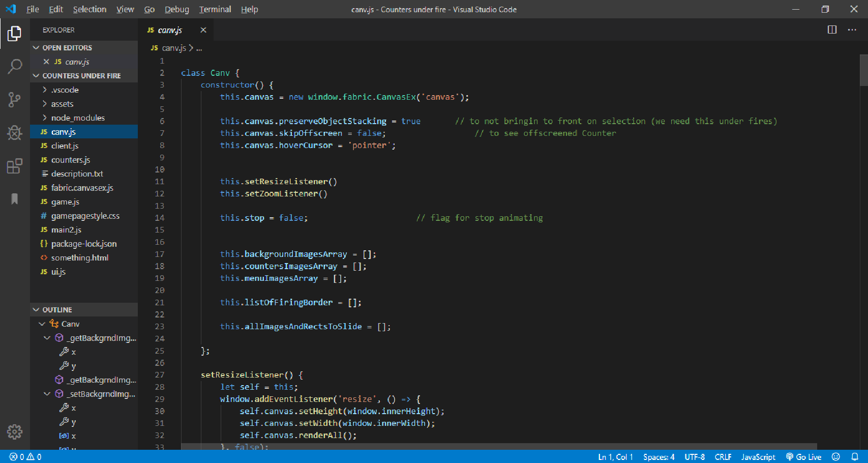Open counters.js in the explorer

point(84,160)
